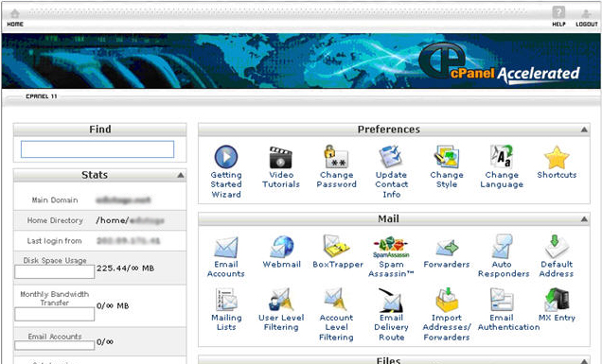Screen dimensions: 602x364
Task: Collapse the Stats panel arrow
Action: (x=181, y=175)
